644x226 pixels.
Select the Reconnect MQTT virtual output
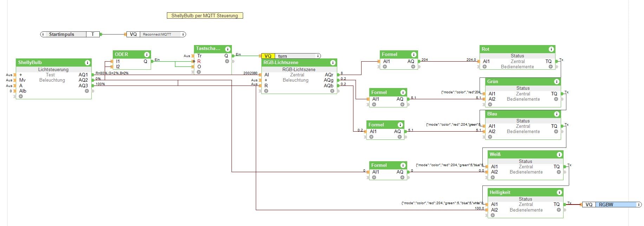[156, 34]
